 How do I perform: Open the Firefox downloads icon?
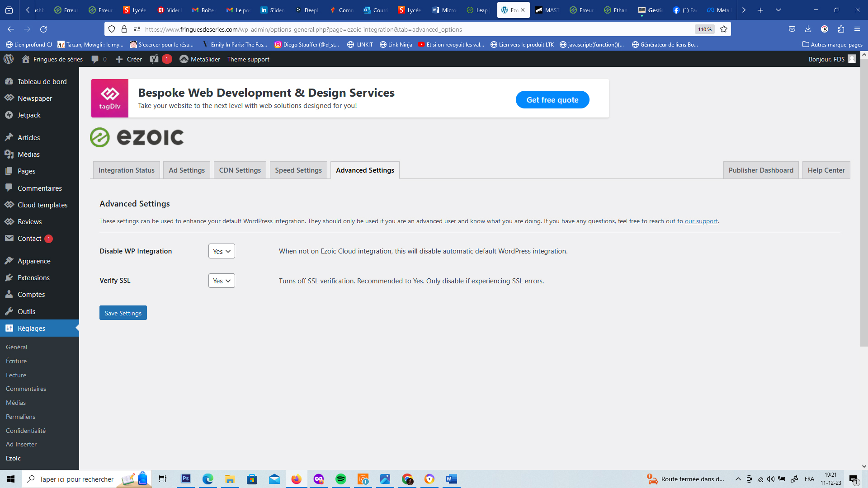(x=808, y=29)
